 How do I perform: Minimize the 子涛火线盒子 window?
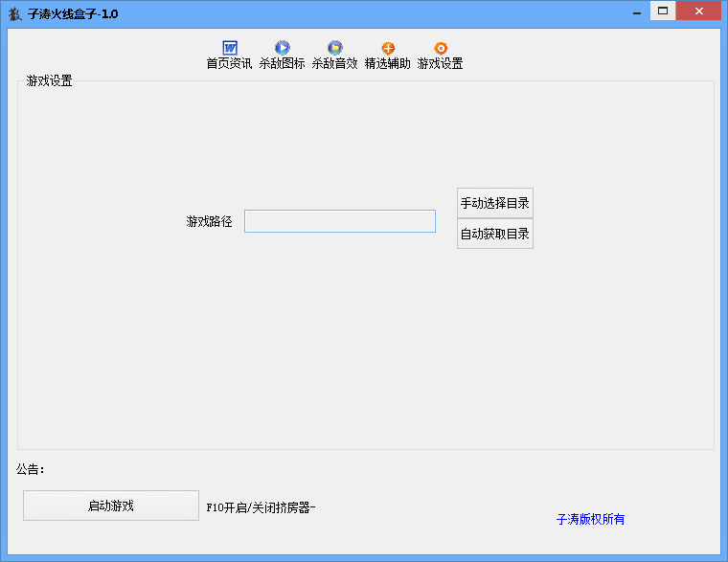(635, 11)
